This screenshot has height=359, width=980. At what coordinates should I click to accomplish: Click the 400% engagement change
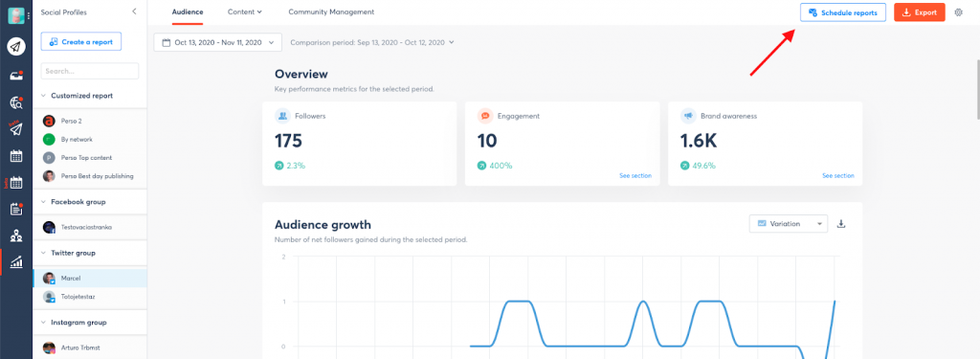[495, 166]
